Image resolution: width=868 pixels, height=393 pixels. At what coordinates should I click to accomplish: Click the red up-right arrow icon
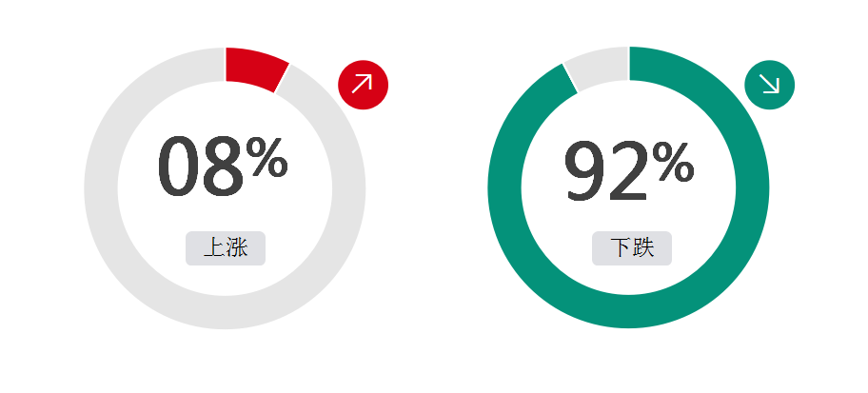point(364,85)
